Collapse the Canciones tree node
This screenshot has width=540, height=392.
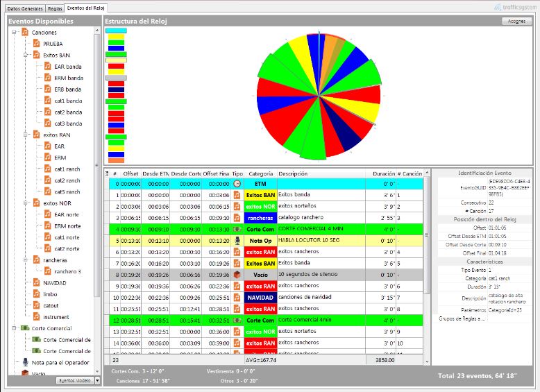point(15,33)
